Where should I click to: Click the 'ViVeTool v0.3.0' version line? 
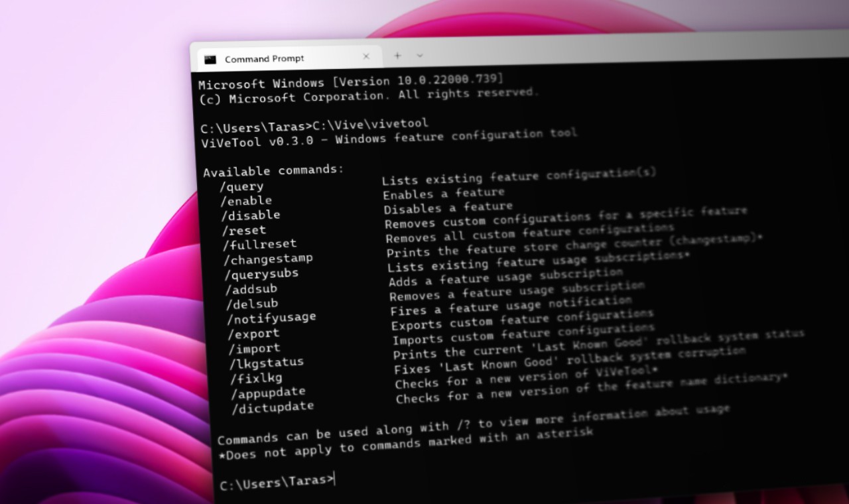[x=389, y=137]
